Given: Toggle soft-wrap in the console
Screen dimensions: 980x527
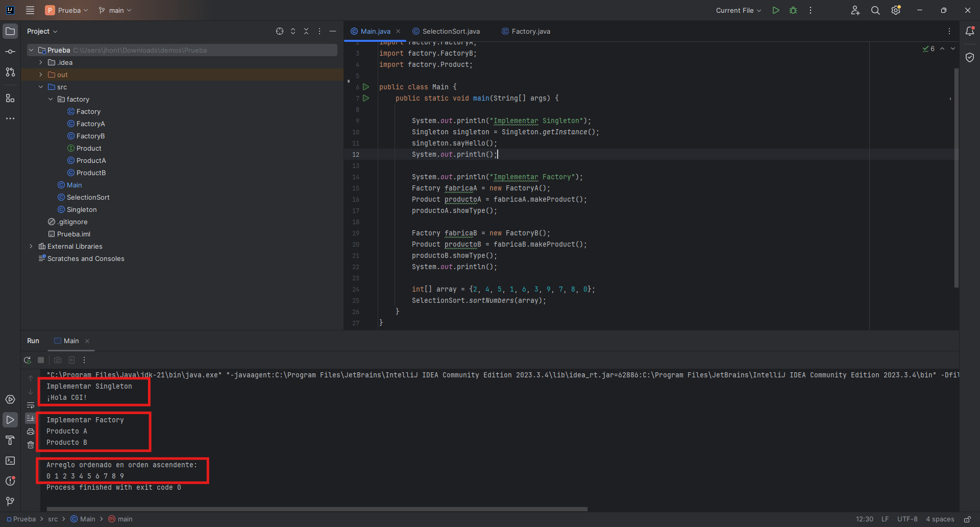Looking at the screenshot, I should click(31, 405).
